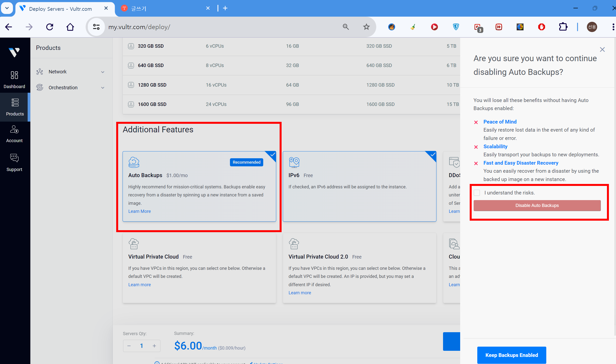Click the browser back arrow
This screenshot has height=364, width=616.
[x=9, y=27]
